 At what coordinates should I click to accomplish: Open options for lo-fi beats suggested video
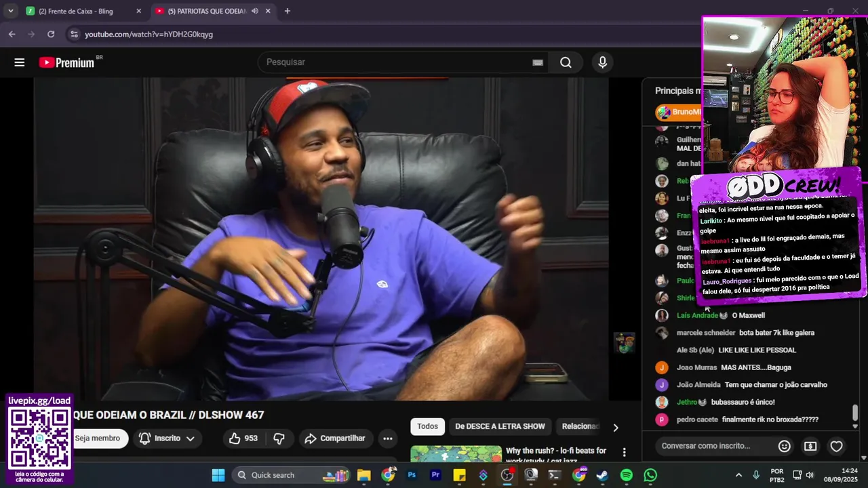point(625,452)
